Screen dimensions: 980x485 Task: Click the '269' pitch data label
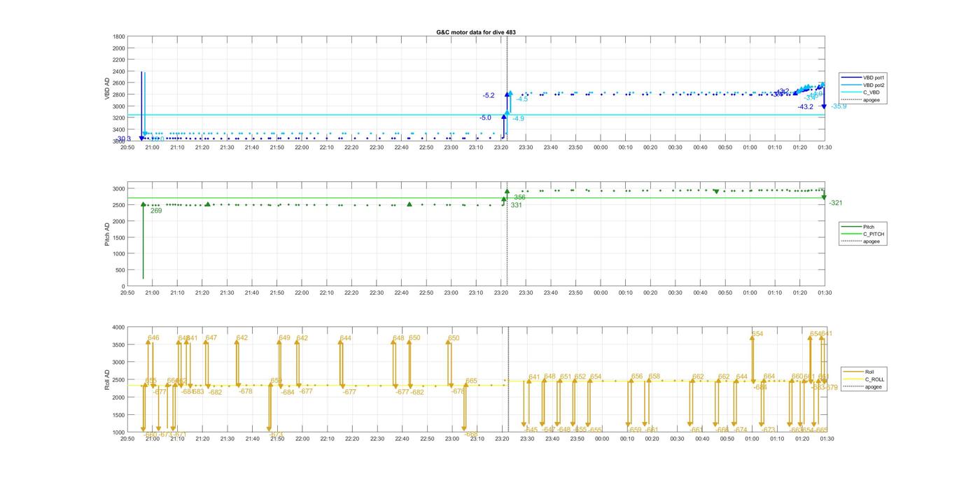(156, 211)
